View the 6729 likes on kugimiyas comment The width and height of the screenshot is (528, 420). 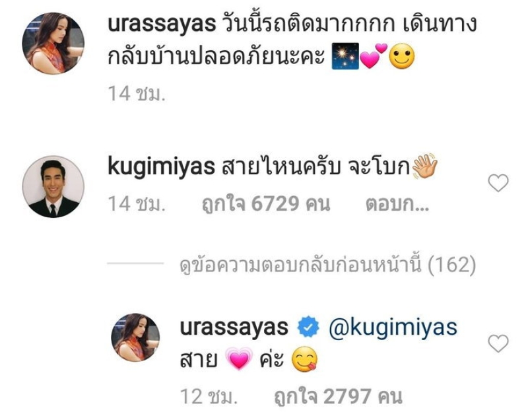coord(266,204)
